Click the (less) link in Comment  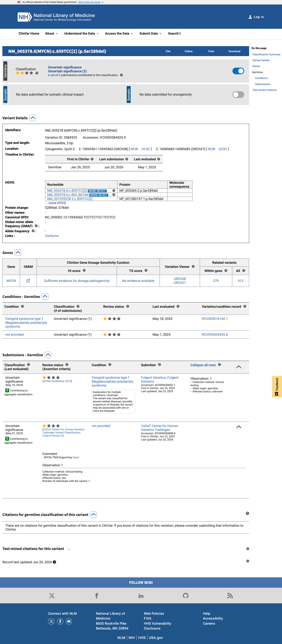[76, 457]
